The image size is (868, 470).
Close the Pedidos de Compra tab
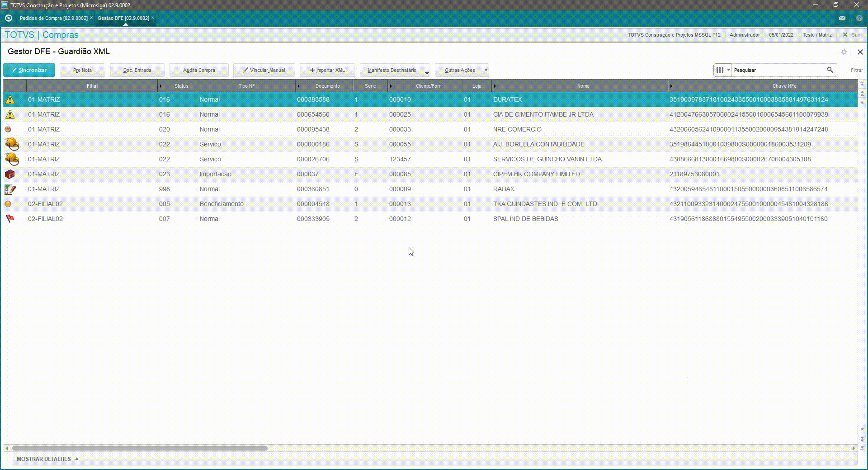[x=91, y=18]
